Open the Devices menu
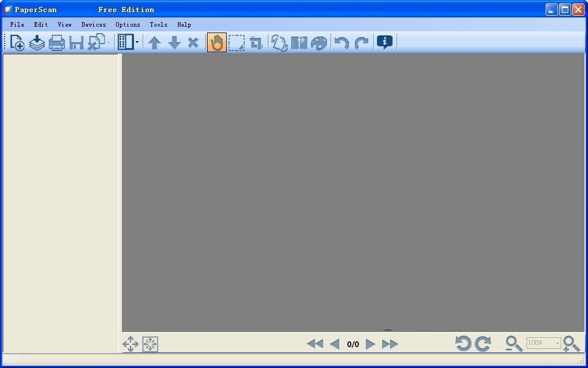 tap(94, 24)
